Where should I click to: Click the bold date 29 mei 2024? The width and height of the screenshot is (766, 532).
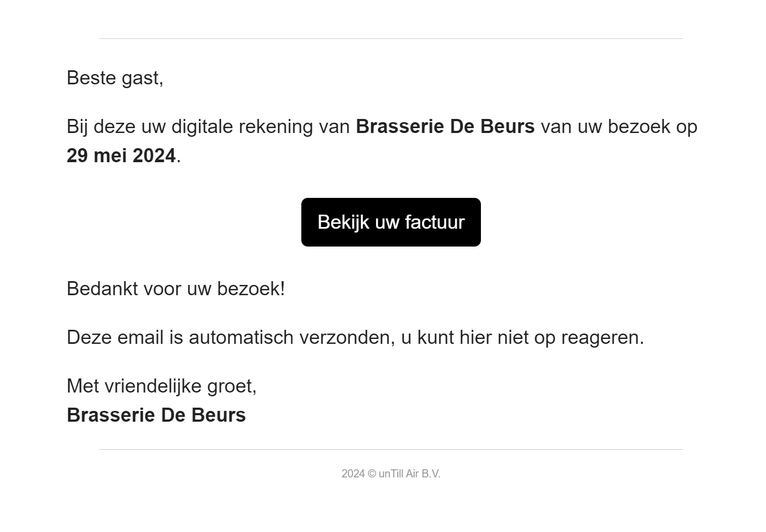121,156
